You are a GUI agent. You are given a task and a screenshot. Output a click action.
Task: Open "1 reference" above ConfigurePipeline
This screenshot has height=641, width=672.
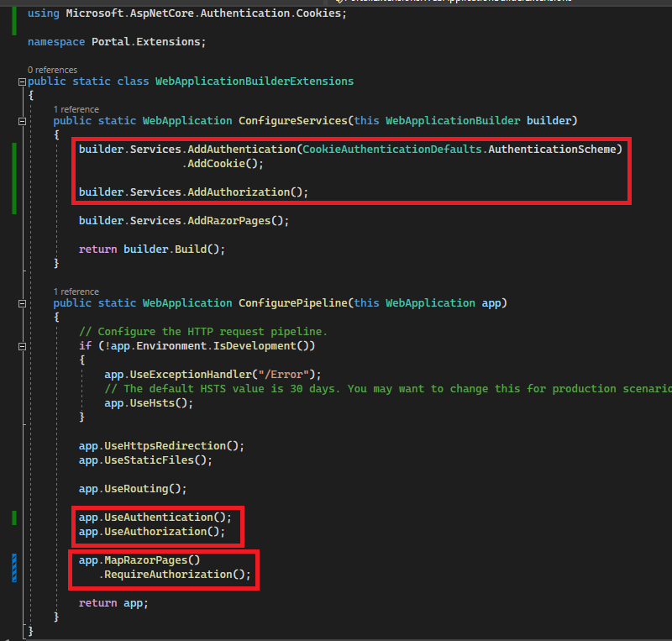pos(76,292)
